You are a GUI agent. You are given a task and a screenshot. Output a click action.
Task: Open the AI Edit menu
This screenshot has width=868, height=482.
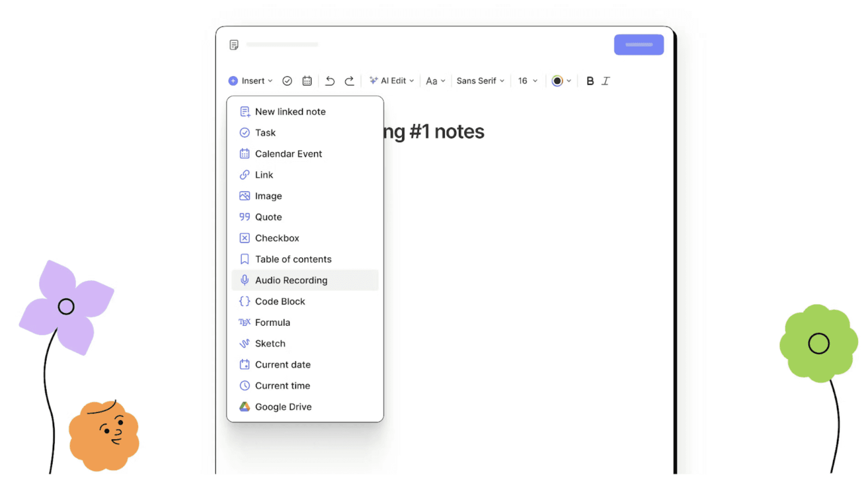pos(391,80)
